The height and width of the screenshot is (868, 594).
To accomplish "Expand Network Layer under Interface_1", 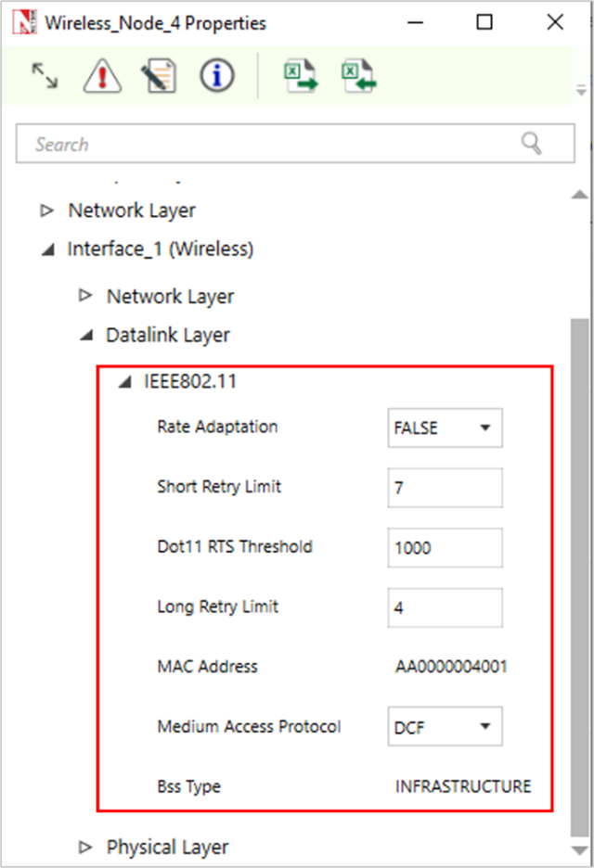I will (x=86, y=296).
